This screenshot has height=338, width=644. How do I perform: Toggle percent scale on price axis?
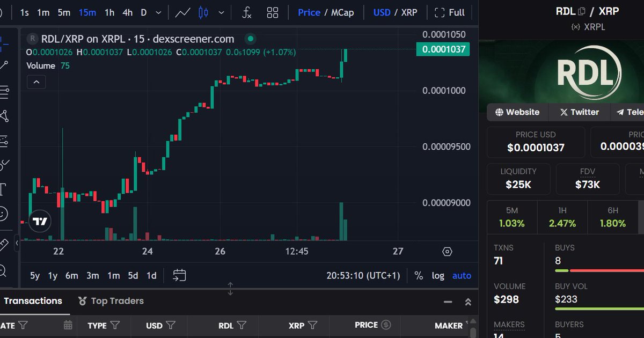(419, 276)
